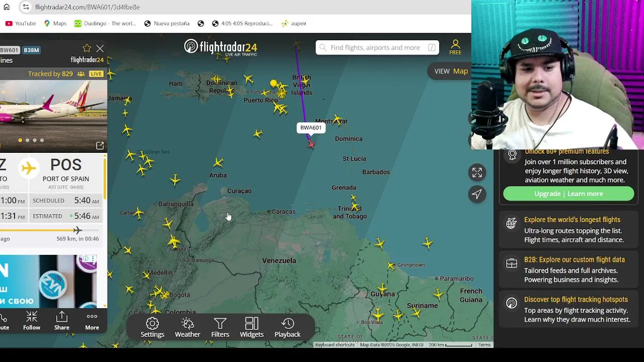The image size is (644, 362).
Task: Select the first photo carousel dot
Action: click(x=20, y=140)
